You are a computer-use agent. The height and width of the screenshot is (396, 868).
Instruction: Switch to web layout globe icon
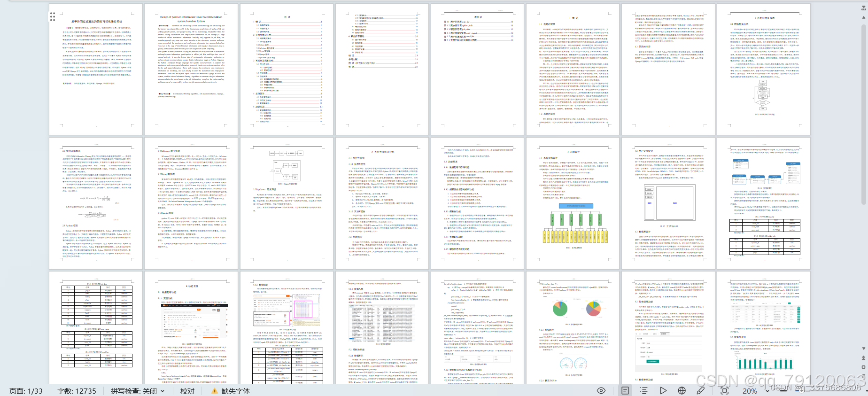(682, 390)
